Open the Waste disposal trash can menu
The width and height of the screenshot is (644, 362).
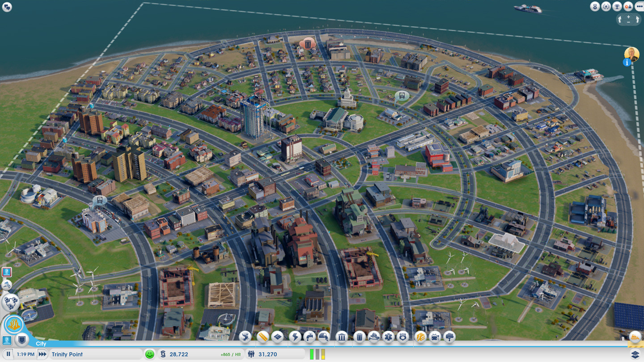click(359, 337)
